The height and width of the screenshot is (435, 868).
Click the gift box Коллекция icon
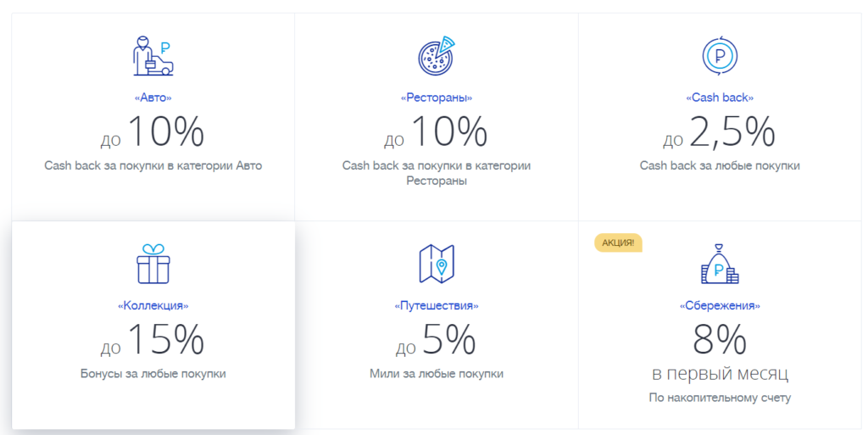point(153,264)
